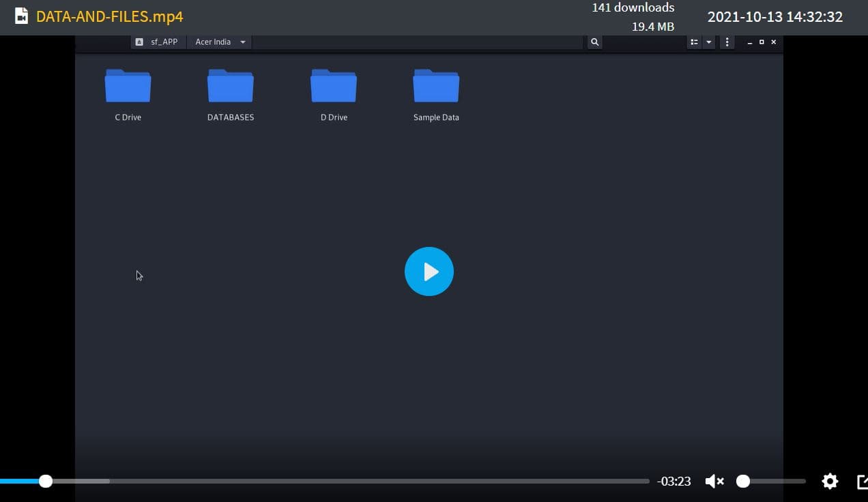Click the DATA-AND-FILES.mp4 file title link
The height and width of the screenshot is (502, 868).
[x=109, y=16]
